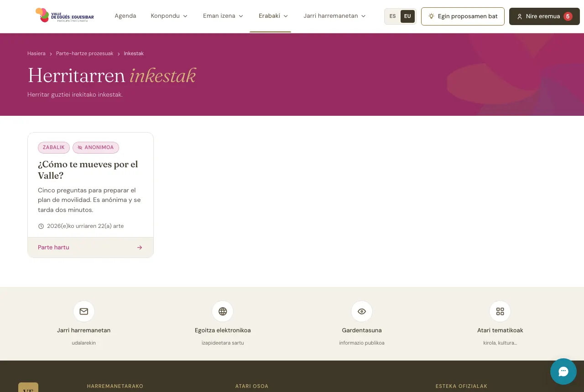This screenshot has height=392, width=584.
Task: Click the Valle de Egüés Eguesibar logo
Action: click(x=65, y=15)
